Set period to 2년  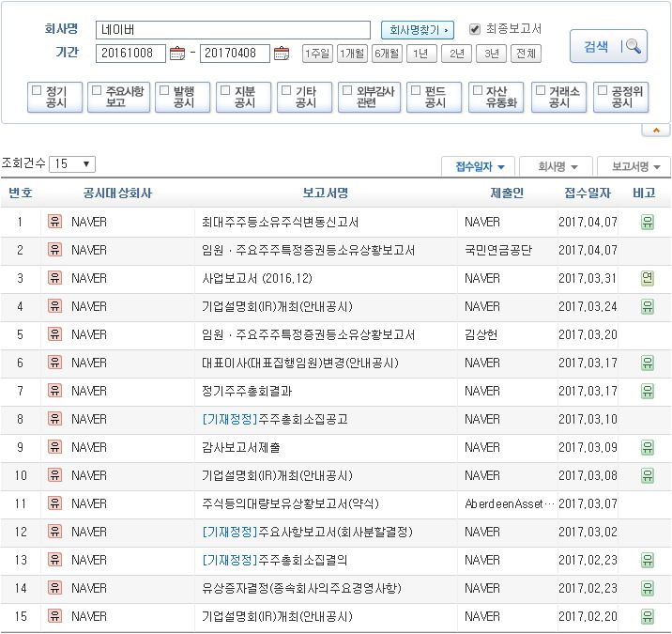pos(456,54)
